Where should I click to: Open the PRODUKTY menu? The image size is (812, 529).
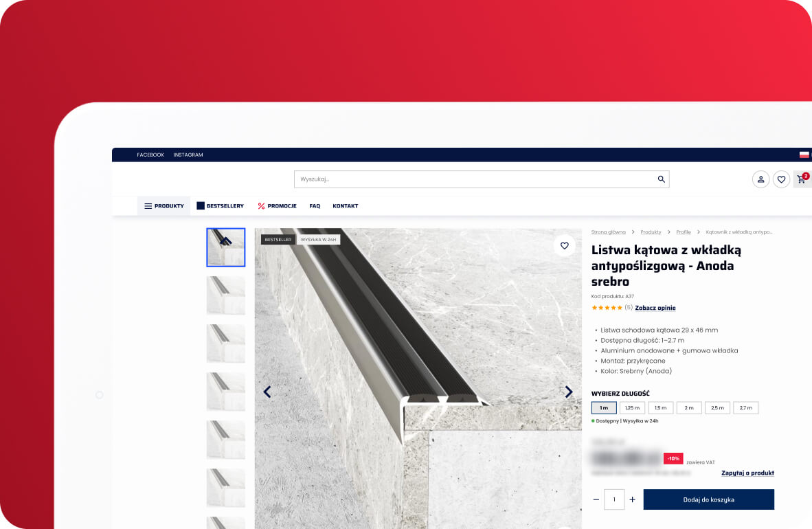coord(164,205)
